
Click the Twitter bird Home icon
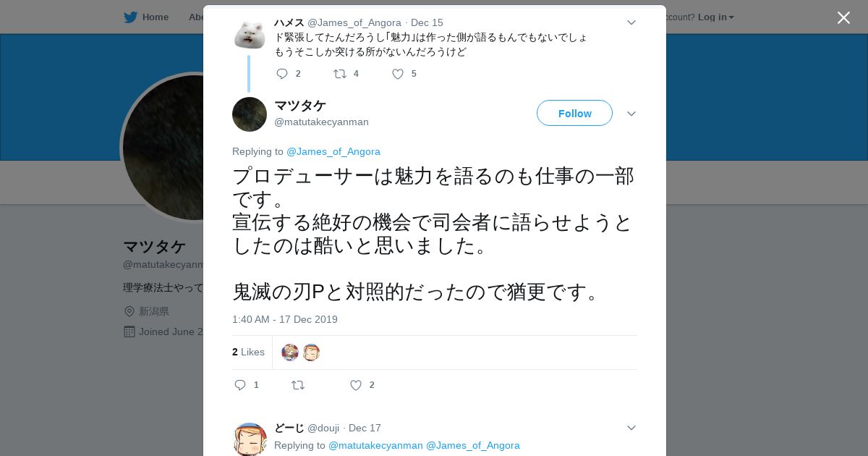tap(130, 17)
